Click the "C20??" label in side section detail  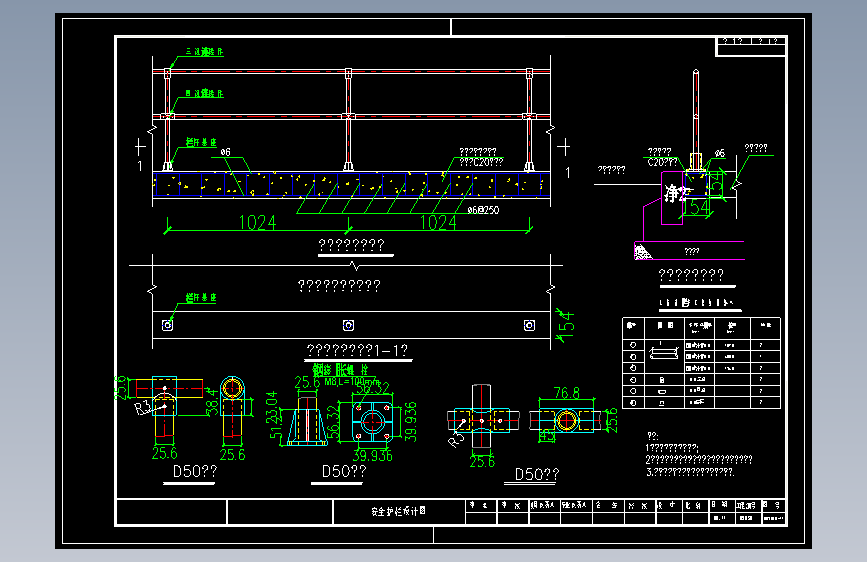662,162
